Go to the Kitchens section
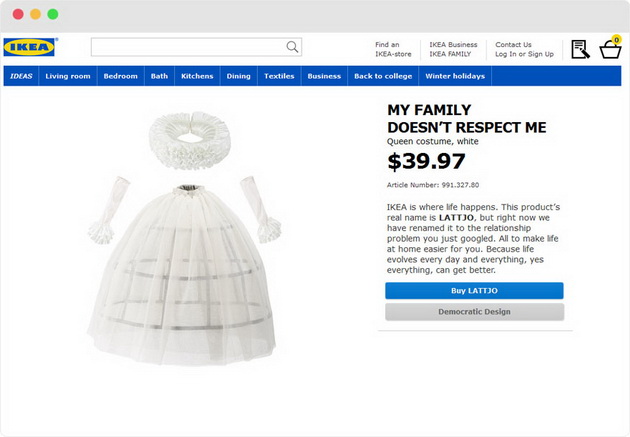630x437 pixels. 197,76
